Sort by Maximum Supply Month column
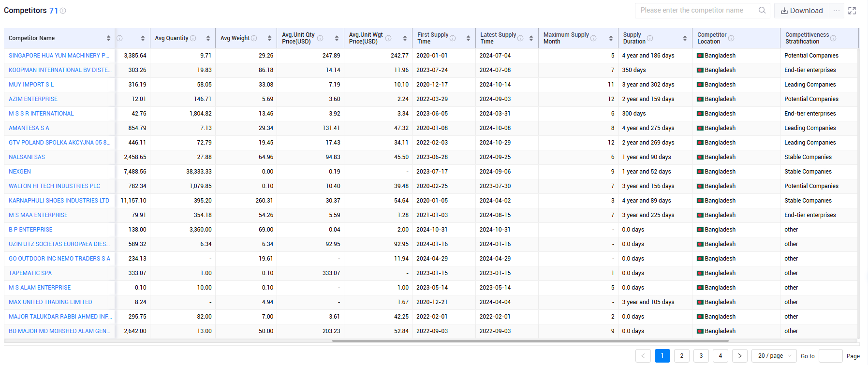The height and width of the screenshot is (365, 868). click(611, 38)
